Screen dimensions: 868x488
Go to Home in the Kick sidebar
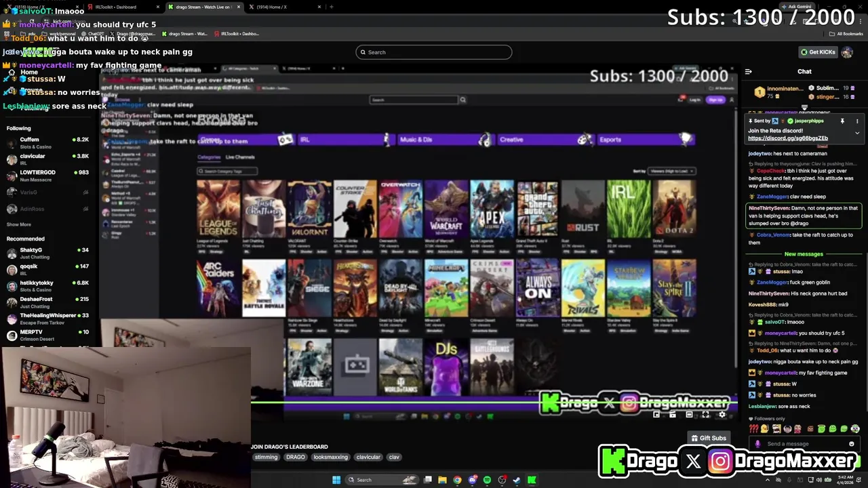click(28, 73)
